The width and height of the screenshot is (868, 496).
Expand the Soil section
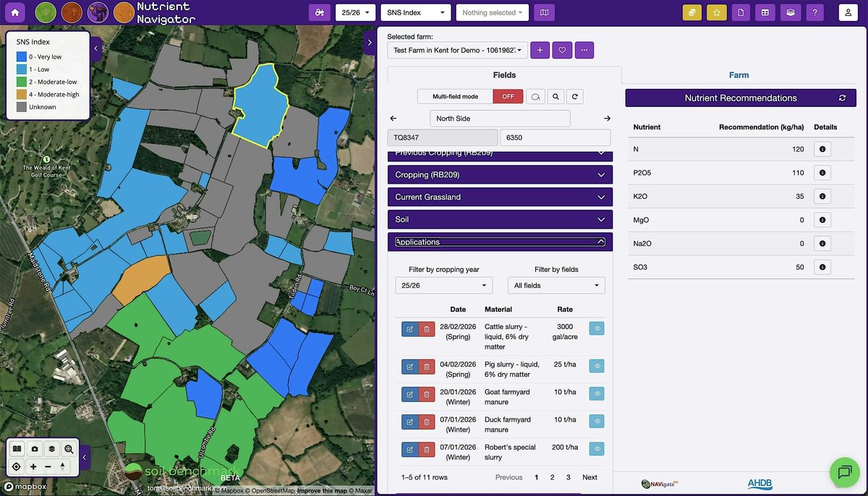[500, 219]
